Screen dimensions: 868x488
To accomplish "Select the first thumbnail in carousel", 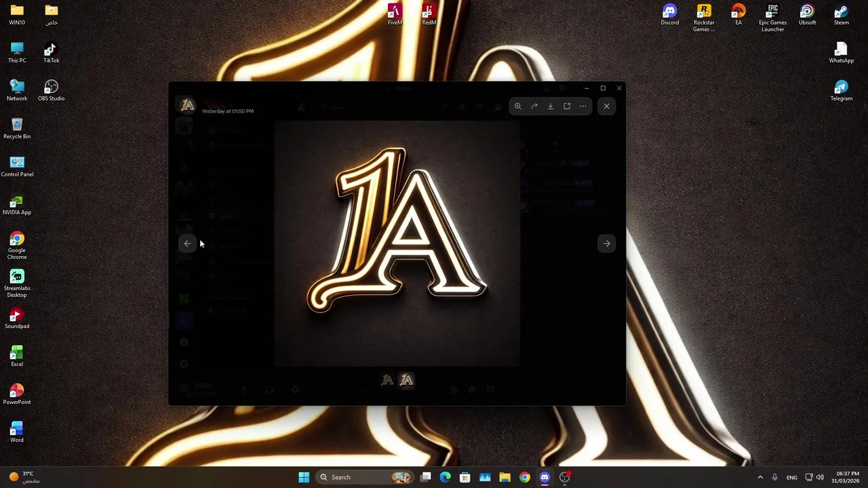I will tap(387, 380).
